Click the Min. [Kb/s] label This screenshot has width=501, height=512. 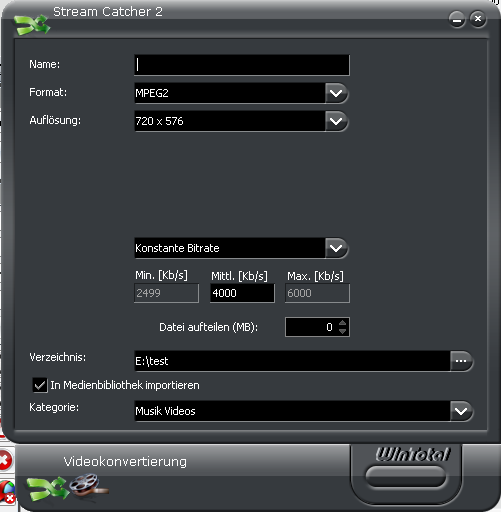point(161,276)
